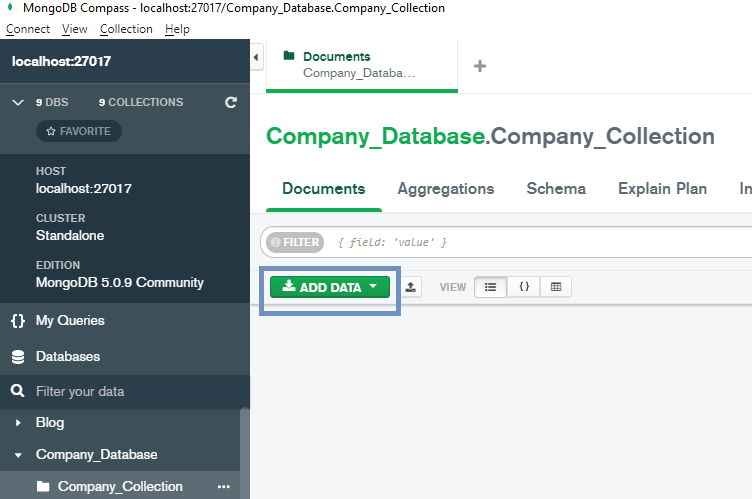The image size is (752, 499).
Task: Collapse the connection info chevron near 9 DBS
Action: coord(17,102)
